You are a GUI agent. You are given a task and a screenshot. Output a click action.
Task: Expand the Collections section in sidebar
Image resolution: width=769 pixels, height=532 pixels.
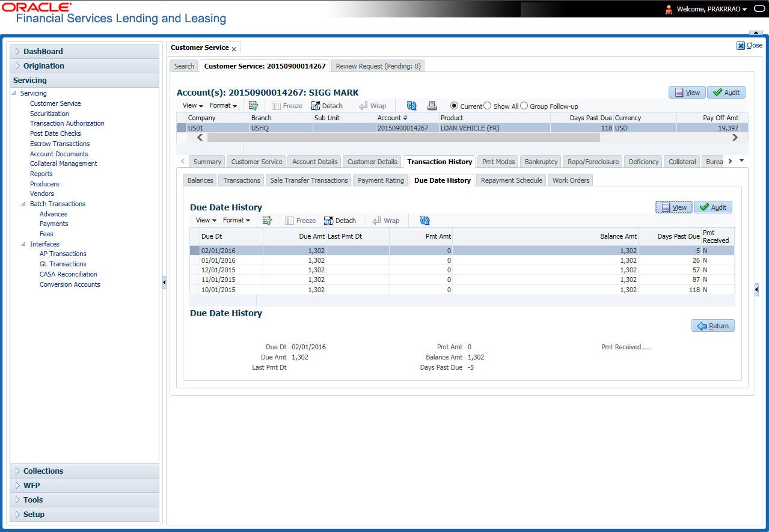[x=43, y=471]
